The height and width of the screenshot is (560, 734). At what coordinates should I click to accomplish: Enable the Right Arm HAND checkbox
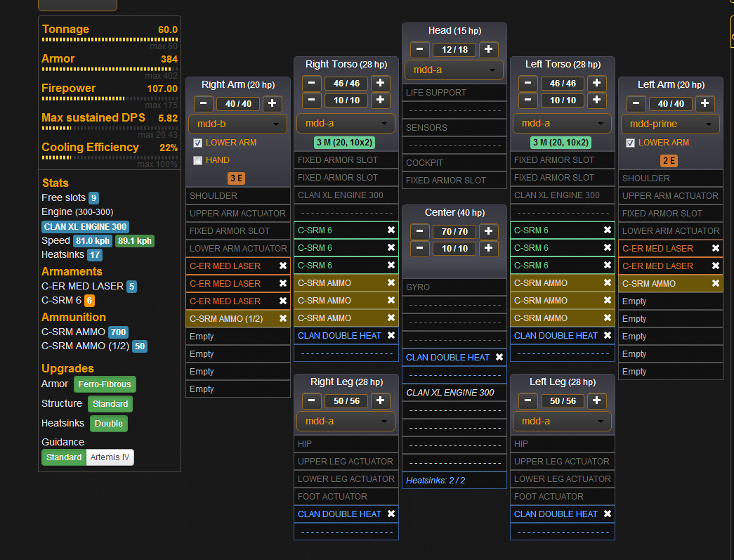pyautogui.click(x=197, y=160)
